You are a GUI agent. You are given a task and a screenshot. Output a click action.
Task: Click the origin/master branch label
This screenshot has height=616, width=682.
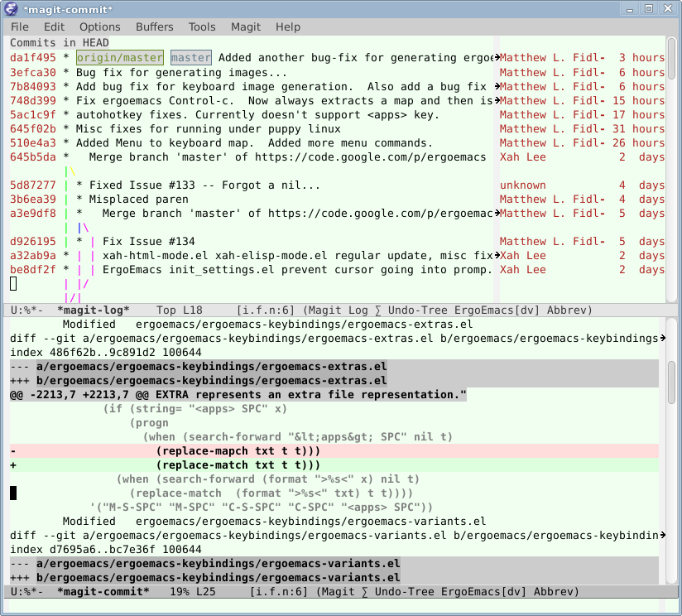click(120, 57)
